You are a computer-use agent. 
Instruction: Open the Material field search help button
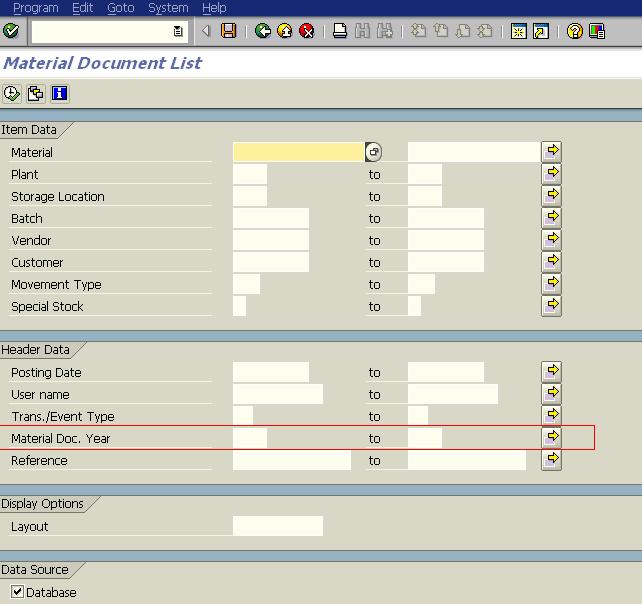click(x=373, y=152)
